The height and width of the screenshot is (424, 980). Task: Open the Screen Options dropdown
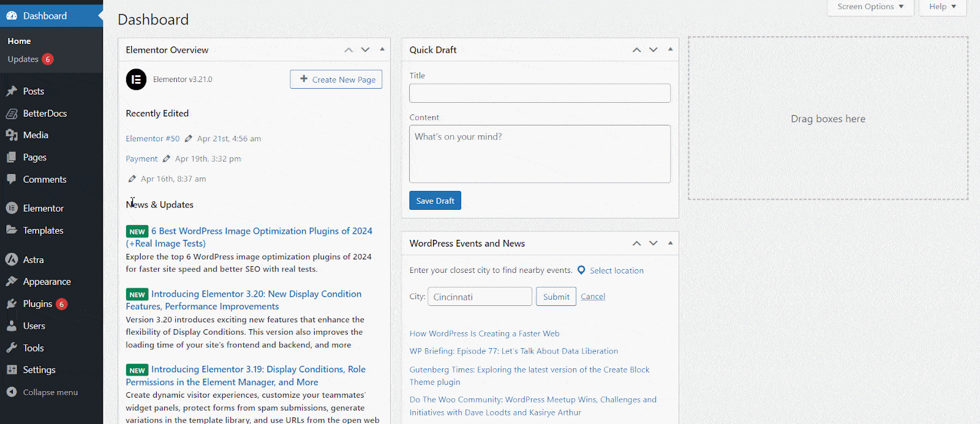870,7
